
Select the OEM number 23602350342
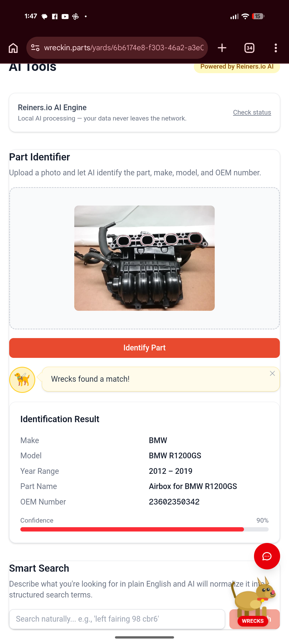[174, 502]
